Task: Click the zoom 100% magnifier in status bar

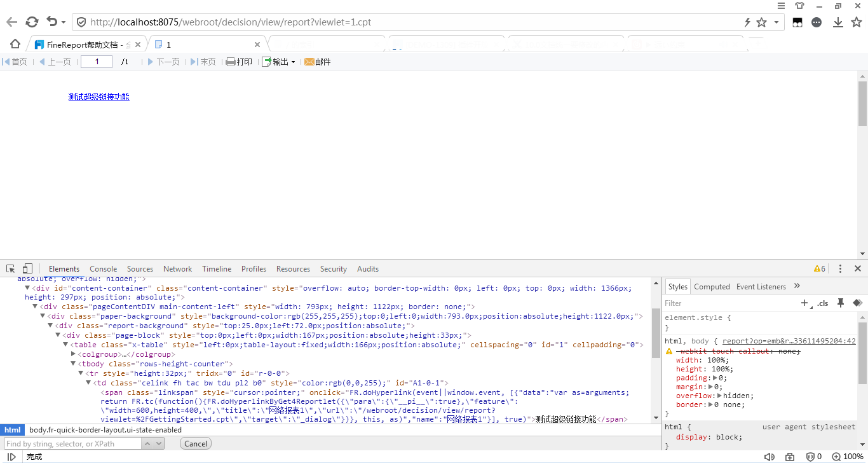Action: tap(848, 457)
